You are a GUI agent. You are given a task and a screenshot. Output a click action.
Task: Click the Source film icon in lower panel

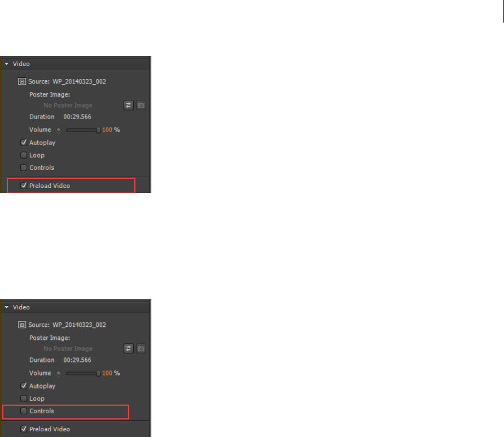click(x=22, y=325)
